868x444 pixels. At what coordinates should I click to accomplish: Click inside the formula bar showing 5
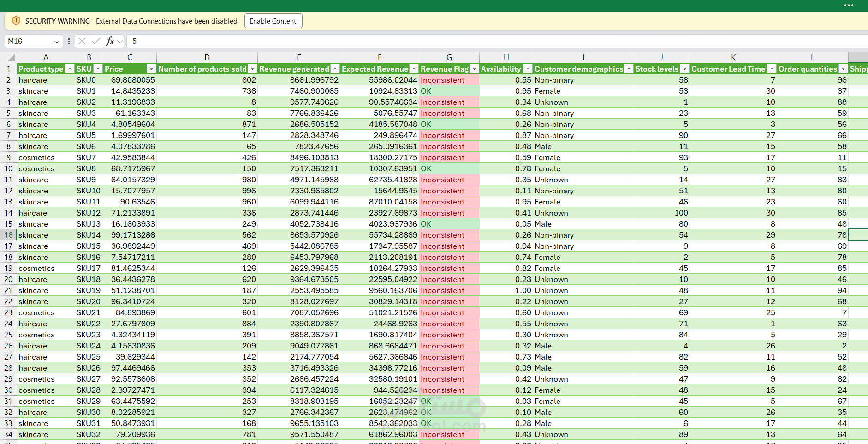(497, 41)
